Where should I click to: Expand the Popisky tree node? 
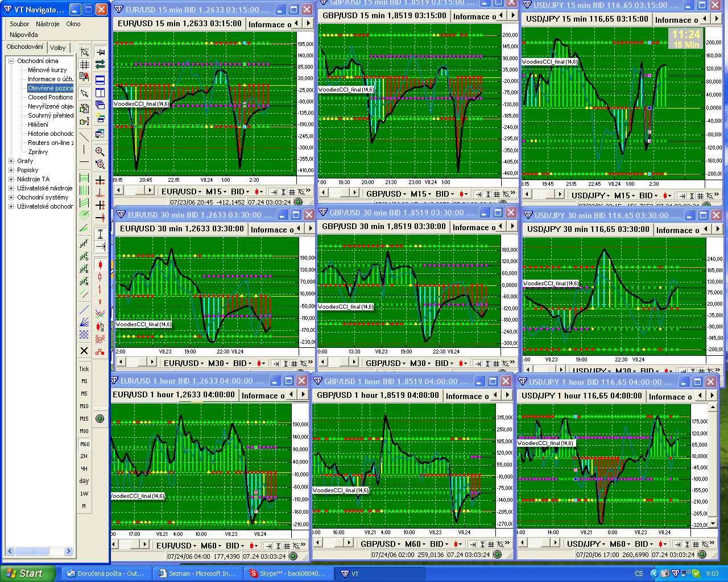(11, 170)
